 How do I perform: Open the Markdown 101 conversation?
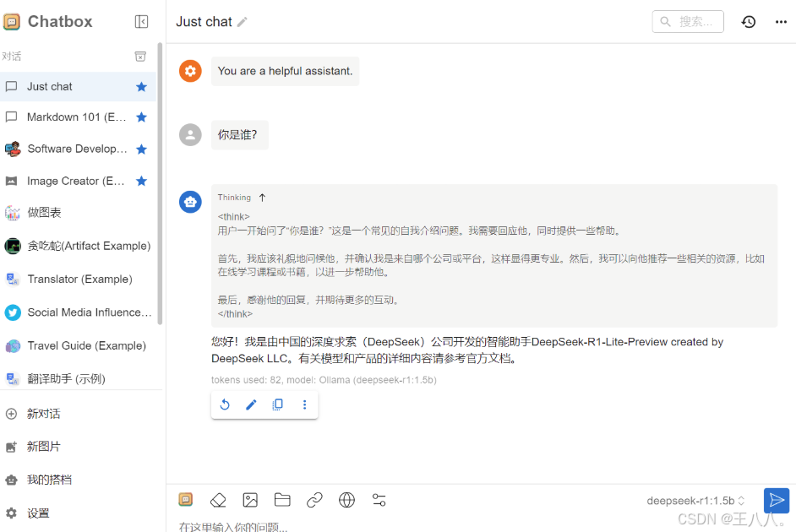pyautogui.click(x=79, y=117)
